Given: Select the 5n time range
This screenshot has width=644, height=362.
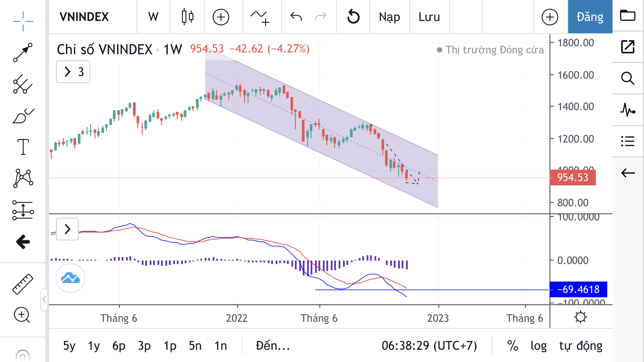Looking at the screenshot, I should click(195, 346).
